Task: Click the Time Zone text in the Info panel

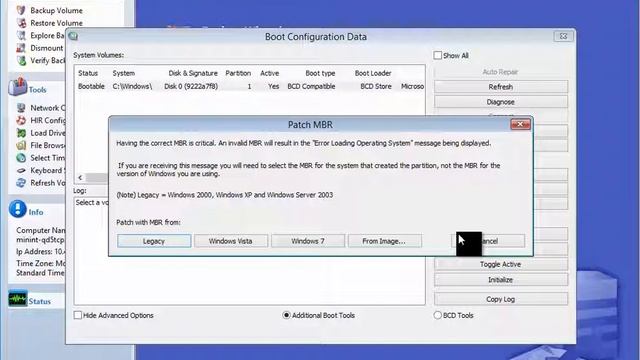Action: coord(40,268)
